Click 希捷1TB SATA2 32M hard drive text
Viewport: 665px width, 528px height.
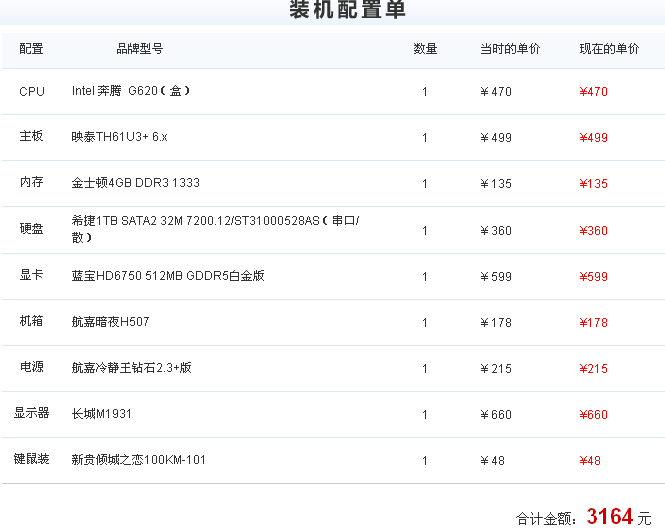[215, 229]
